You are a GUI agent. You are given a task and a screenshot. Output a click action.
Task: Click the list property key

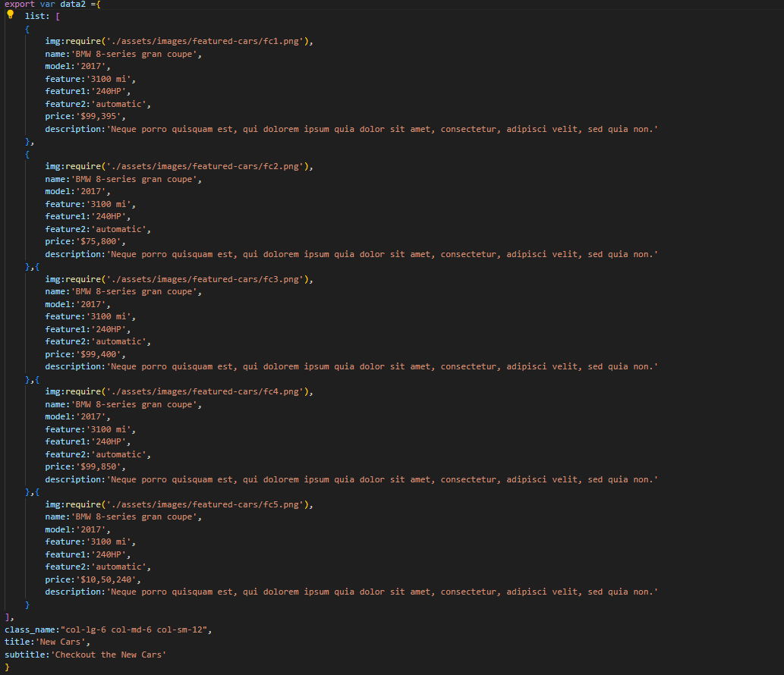pos(36,16)
